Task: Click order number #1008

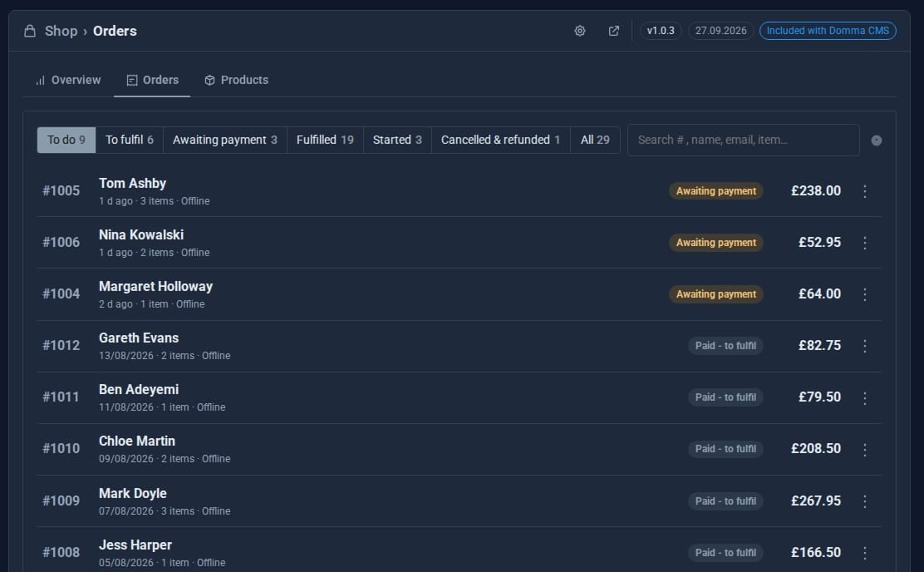Action: pyautogui.click(x=61, y=553)
